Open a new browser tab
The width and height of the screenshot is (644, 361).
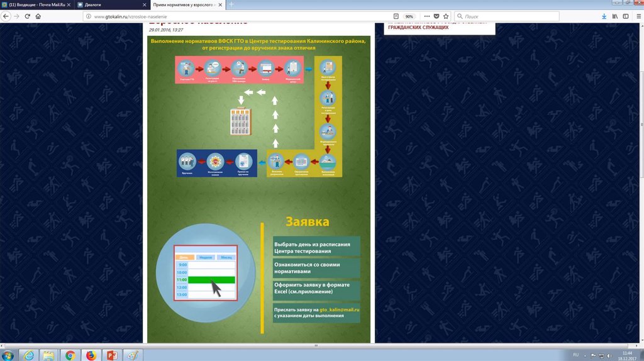(x=231, y=4)
